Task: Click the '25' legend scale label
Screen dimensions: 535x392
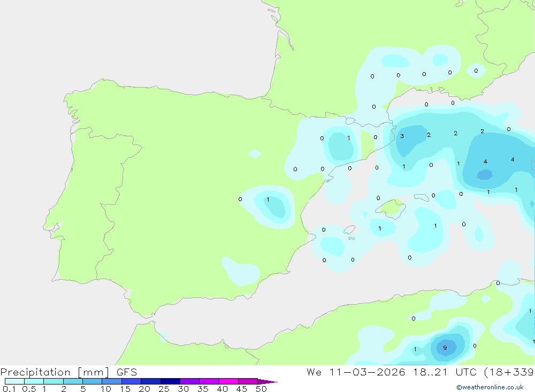Action: (164, 389)
